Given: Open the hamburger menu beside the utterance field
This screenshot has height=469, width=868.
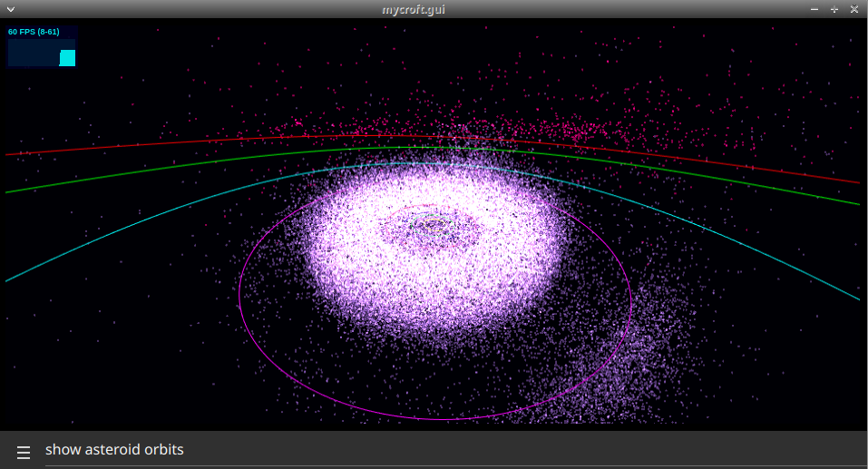Looking at the screenshot, I should (24, 453).
